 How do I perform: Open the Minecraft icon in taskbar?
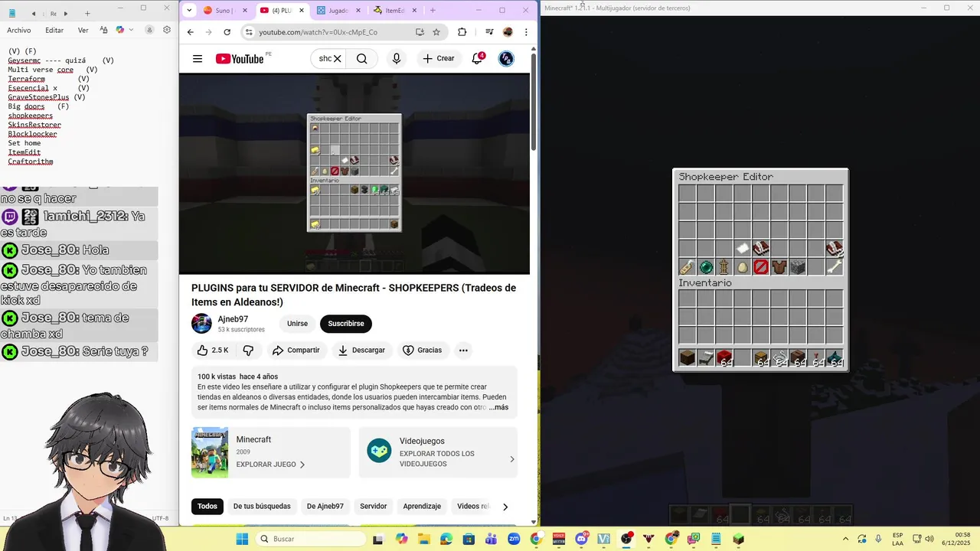coord(738,539)
